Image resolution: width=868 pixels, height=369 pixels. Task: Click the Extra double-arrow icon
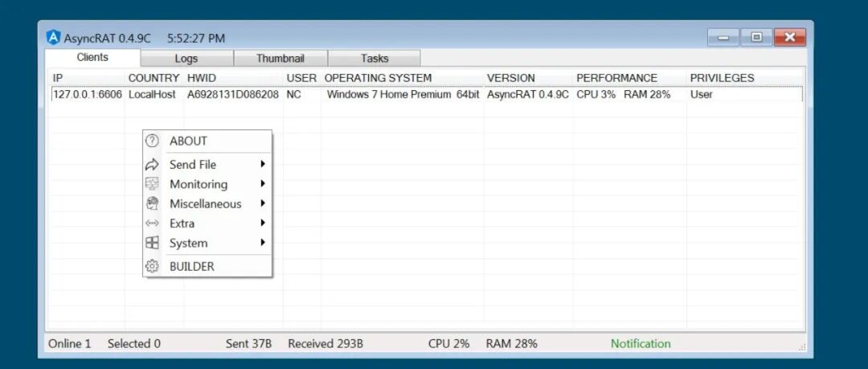[x=152, y=223]
